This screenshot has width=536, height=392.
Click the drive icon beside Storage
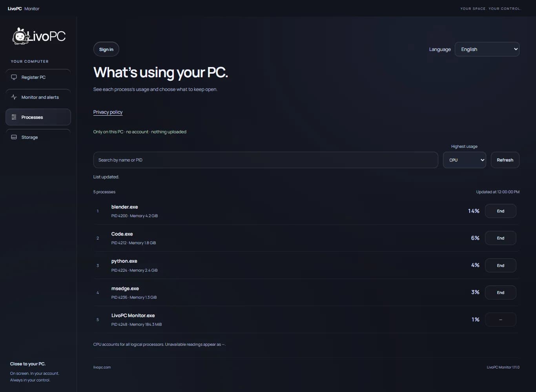(x=14, y=137)
